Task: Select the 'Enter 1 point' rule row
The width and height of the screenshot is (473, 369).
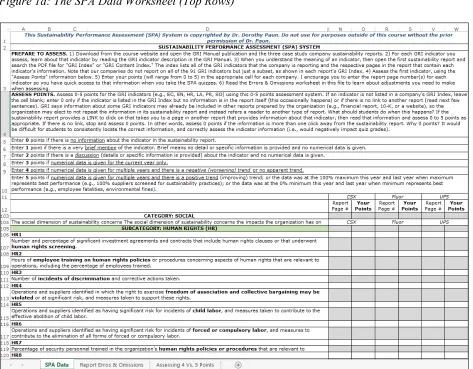Action: (239, 148)
